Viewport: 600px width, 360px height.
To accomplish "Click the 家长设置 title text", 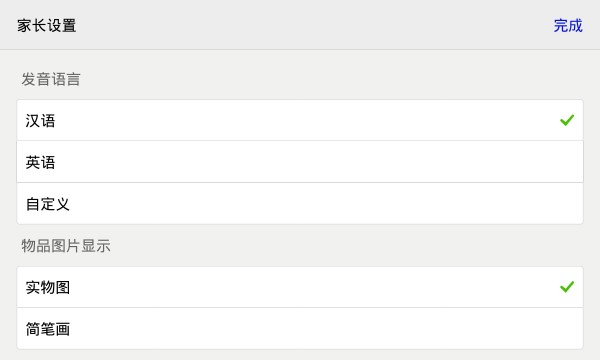I will click(47, 26).
